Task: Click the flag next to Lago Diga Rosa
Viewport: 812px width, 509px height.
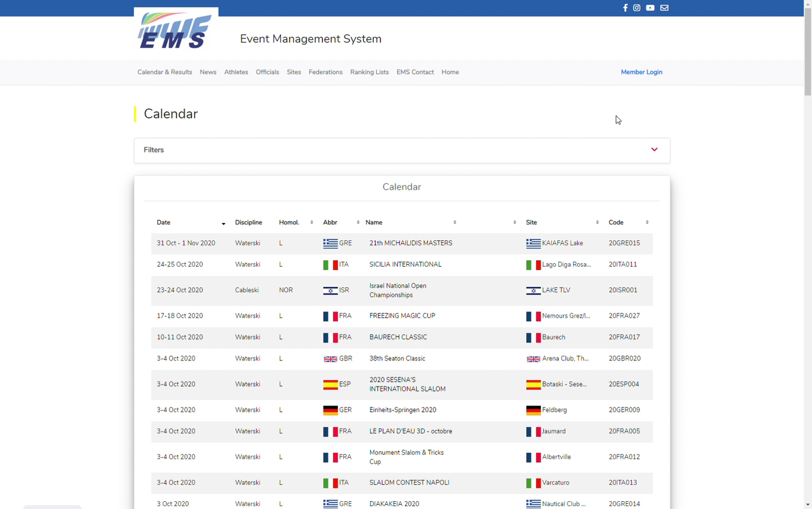Action: pos(533,264)
